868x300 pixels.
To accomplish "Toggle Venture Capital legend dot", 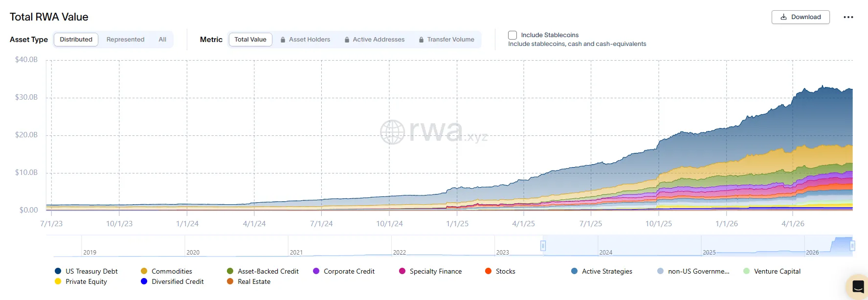I will pyautogui.click(x=746, y=271).
